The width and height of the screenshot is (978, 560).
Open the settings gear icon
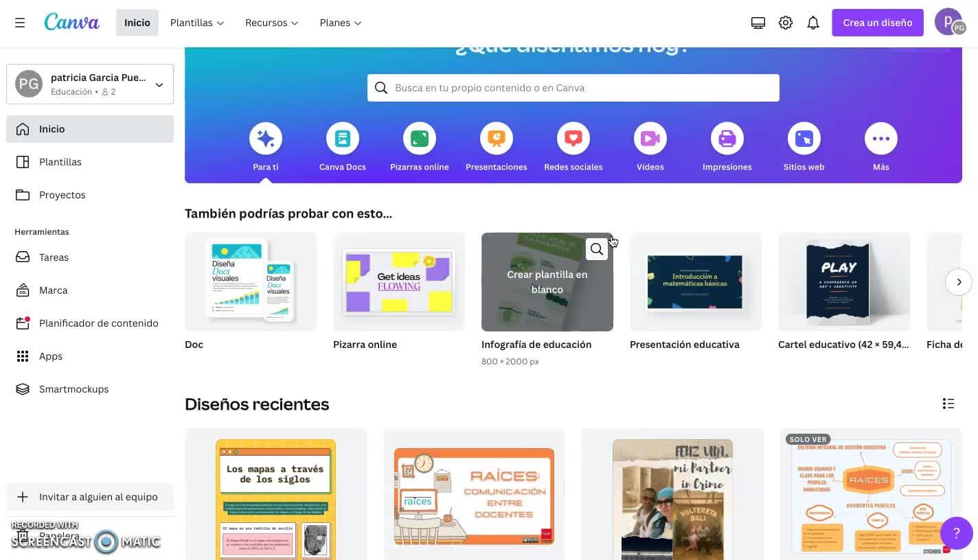pos(786,23)
